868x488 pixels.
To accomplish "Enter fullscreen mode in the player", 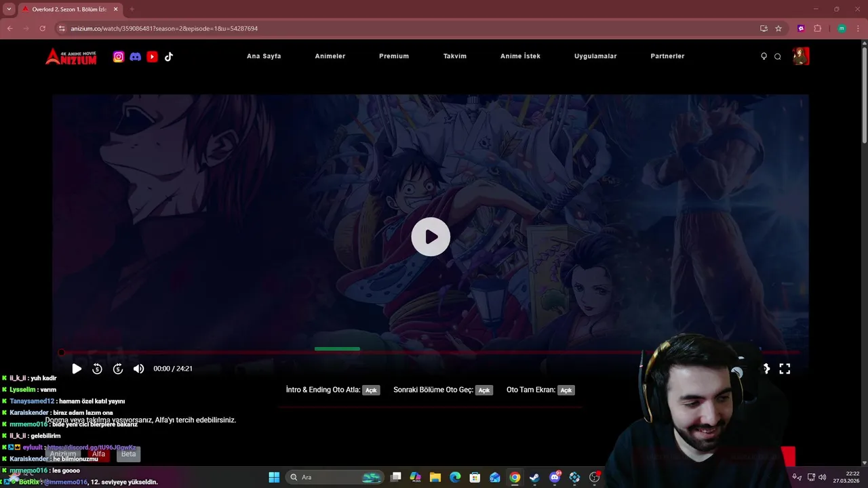I will click(785, 369).
